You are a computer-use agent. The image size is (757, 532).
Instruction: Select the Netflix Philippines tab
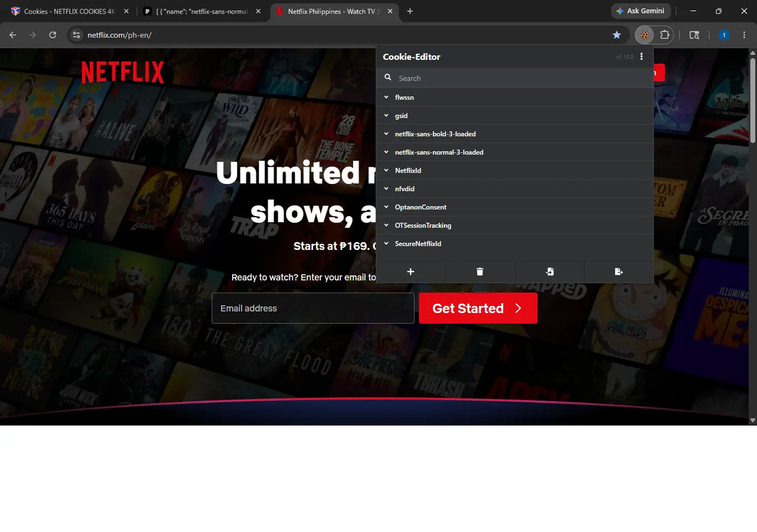[x=334, y=11]
